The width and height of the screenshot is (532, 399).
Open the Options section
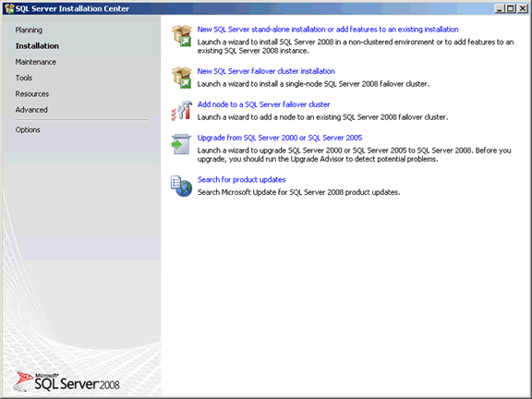point(28,129)
